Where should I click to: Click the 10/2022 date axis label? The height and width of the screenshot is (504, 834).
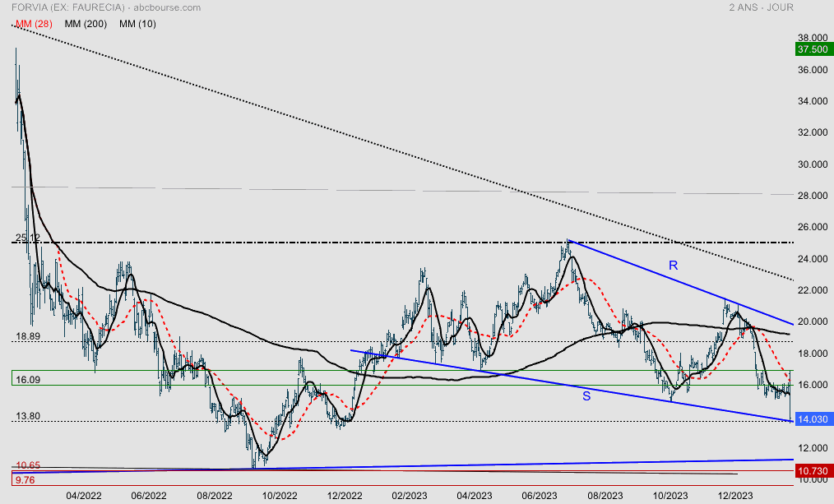click(x=280, y=496)
